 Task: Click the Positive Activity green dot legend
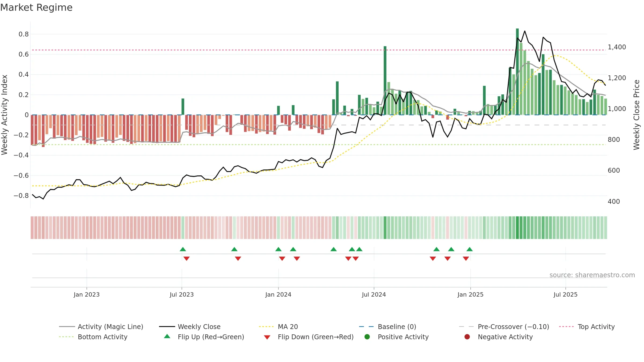(x=367, y=337)
